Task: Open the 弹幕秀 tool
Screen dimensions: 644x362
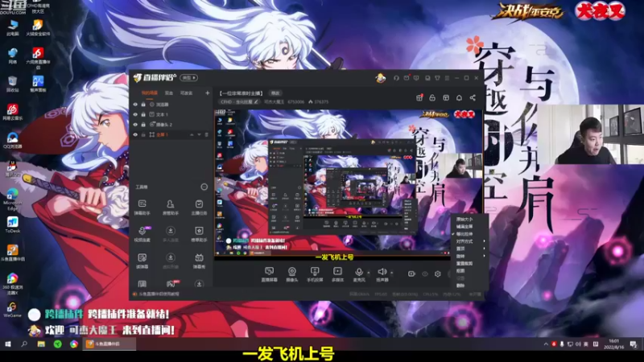Action: [199, 261]
